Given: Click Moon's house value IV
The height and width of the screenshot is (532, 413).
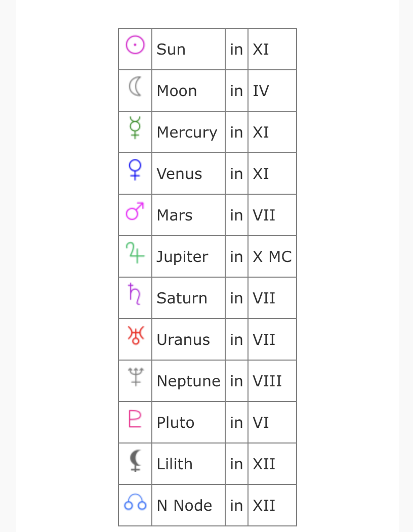Looking at the screenshot, I should click(x=261, y=91).
